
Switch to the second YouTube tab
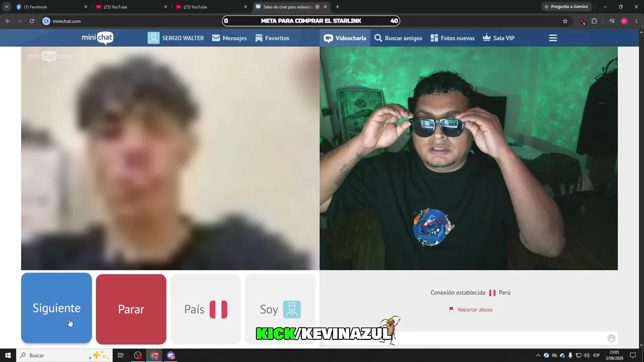(x=211, y=7)
